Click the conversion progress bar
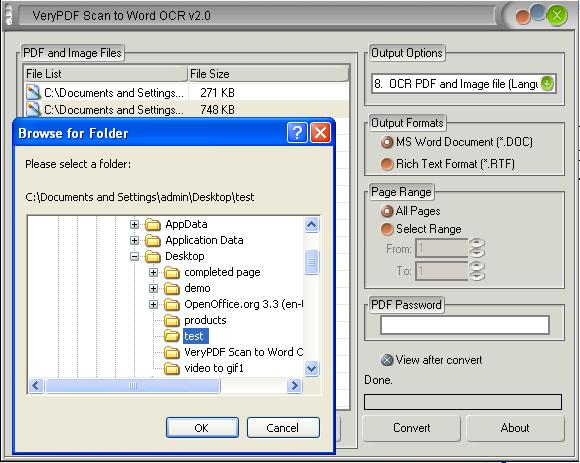Screen dimensions: 580x463 [463, 402]
